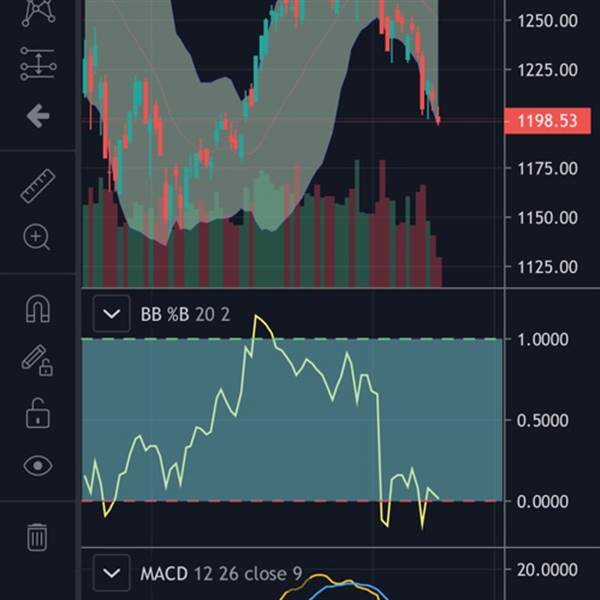Click the 1250.00 price axis label
This screenshot has width=600, height=600.
pyautogui.click(x=548, y=21)
